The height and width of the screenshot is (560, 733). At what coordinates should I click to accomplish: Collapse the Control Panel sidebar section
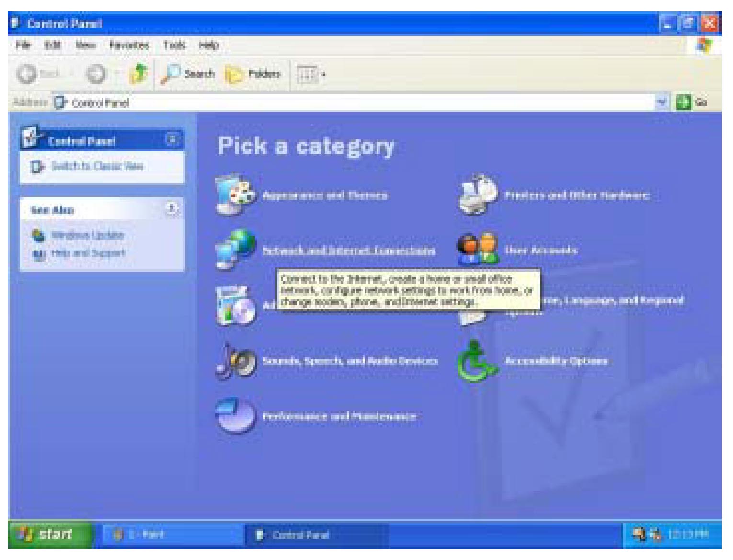(x=172, y=139)
